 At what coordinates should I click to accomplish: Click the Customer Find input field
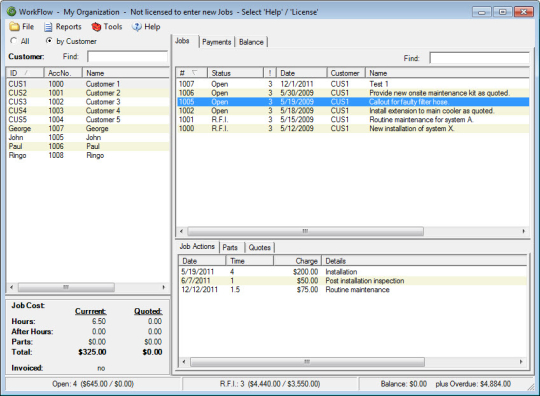point(127,56)
